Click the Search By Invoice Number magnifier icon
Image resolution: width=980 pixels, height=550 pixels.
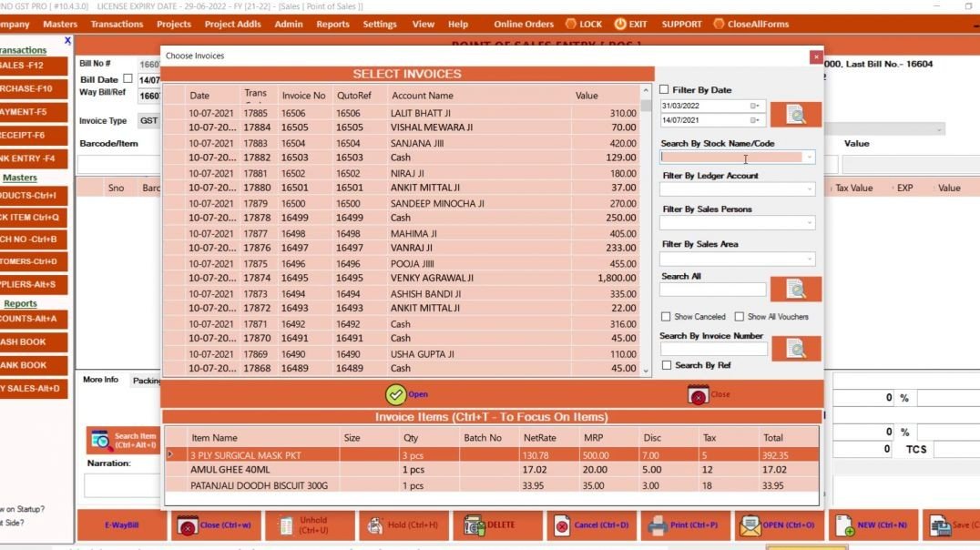[x=794, y=347]
